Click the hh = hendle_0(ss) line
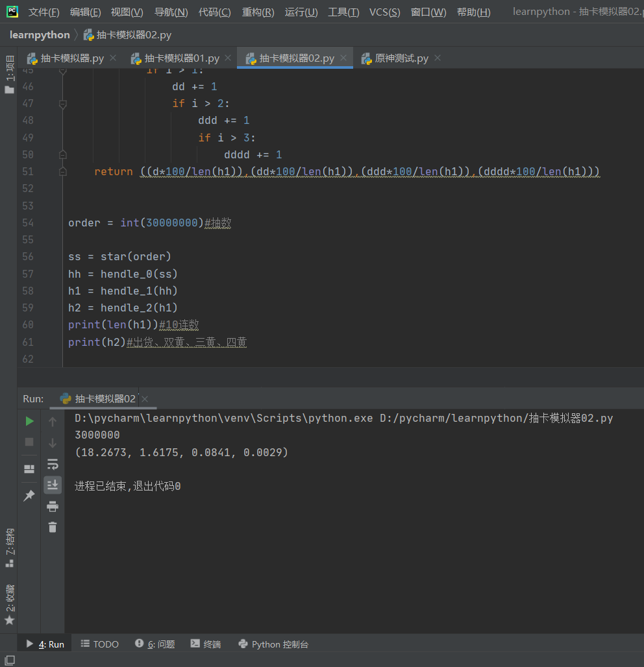The image size is (644, 667). pyautogui.click(x=123, y=274)
